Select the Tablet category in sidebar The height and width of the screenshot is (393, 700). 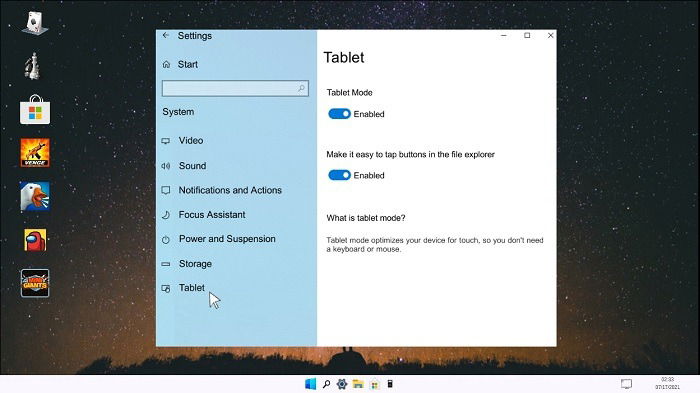coord(192,288)
